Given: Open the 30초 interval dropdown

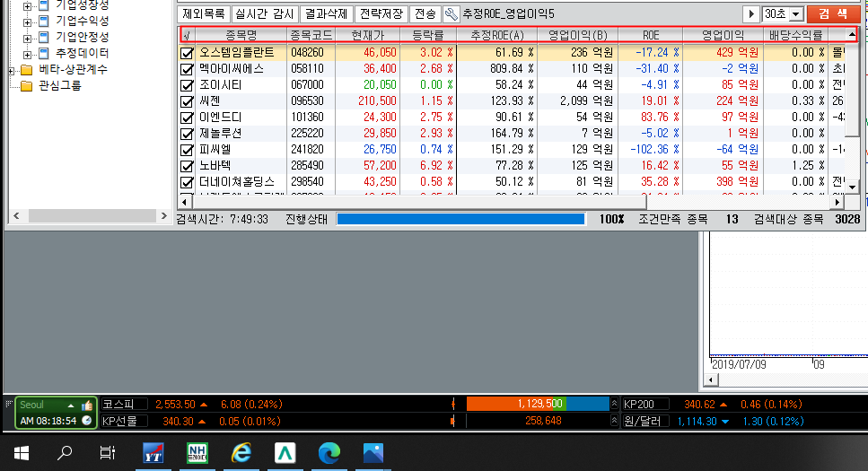Looking at the screenshot, I should click(x=794, y=14).
